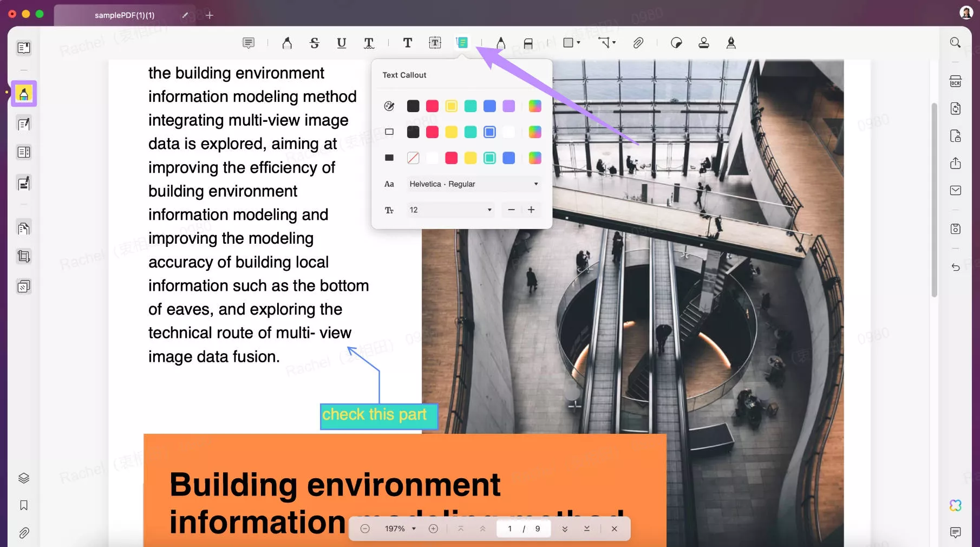This screenshot has height=547, width=980.
Task: Select the typewriter text comment tool
Action: click(408, 43)
